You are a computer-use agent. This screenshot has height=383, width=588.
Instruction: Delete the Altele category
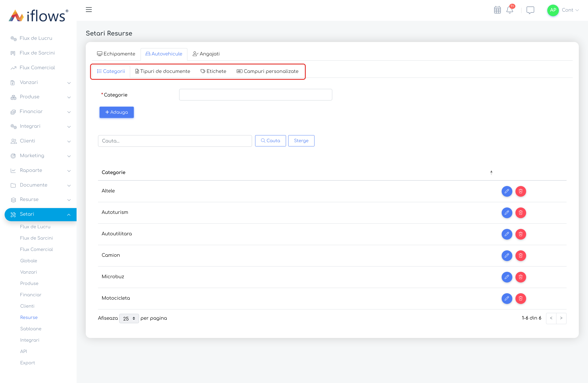pyautogui.click(x=521, y=191)
